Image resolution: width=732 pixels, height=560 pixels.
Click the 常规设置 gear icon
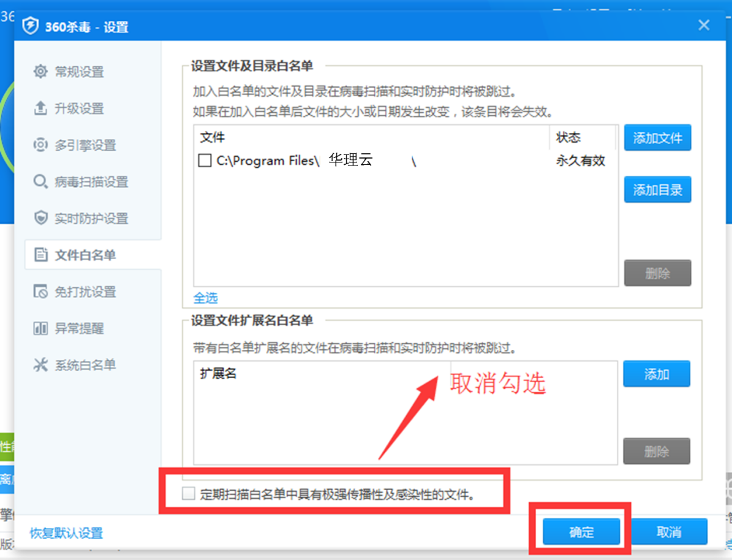click(40, 72)
